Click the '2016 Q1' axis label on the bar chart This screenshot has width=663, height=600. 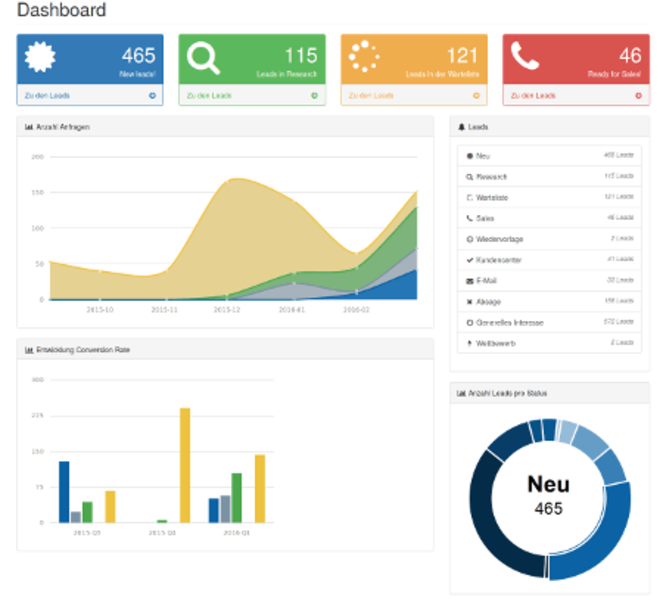pos(236,533)
